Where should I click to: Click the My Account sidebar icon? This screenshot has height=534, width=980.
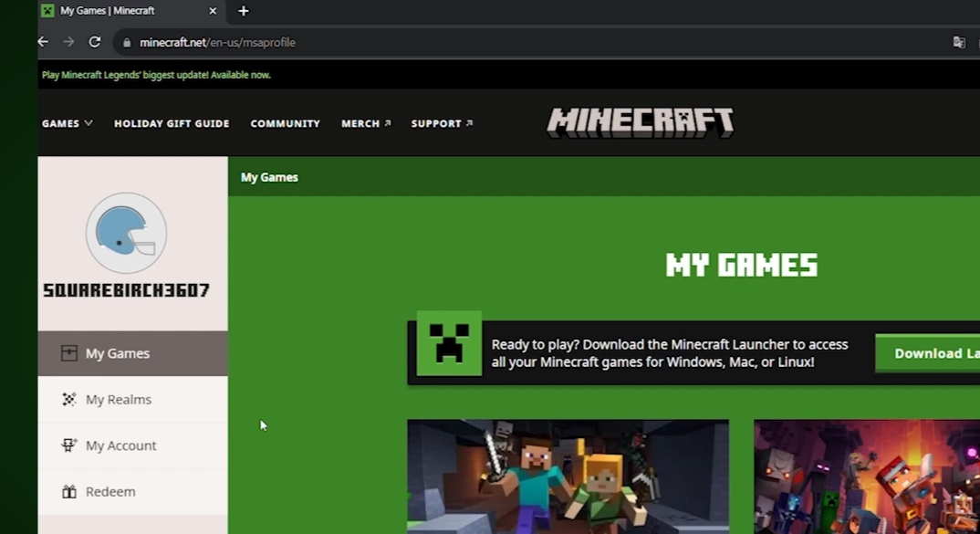tap(68, 445)
